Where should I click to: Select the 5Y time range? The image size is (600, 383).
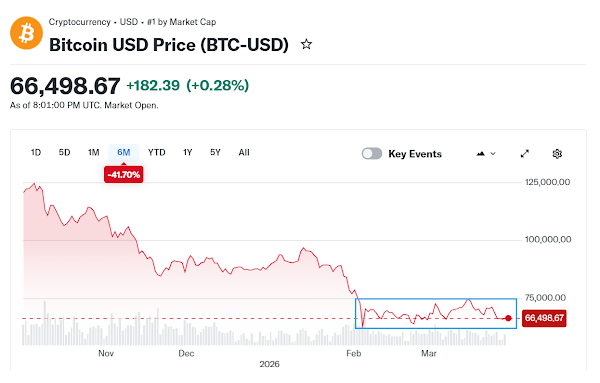tap(215, 153)
